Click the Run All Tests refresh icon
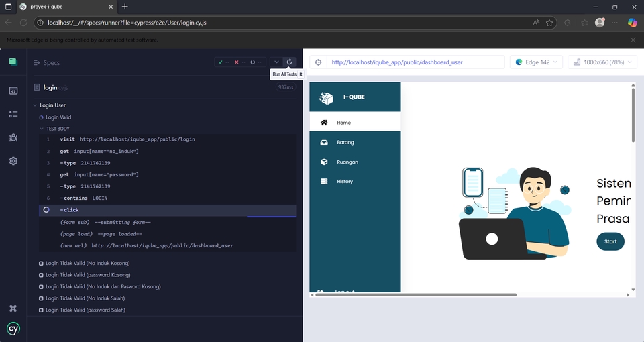 pos(289,62)
